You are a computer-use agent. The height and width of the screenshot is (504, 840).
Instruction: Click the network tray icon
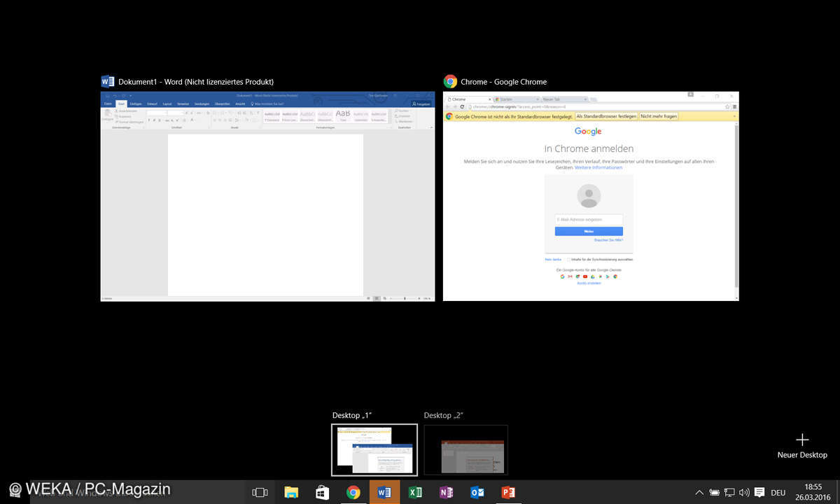729,492
